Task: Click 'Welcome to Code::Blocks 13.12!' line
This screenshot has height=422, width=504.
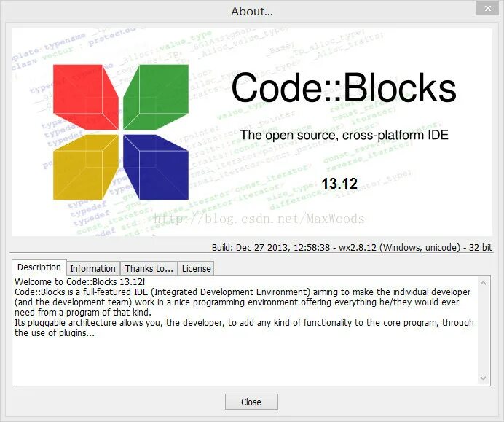Action: coord(79,282)
